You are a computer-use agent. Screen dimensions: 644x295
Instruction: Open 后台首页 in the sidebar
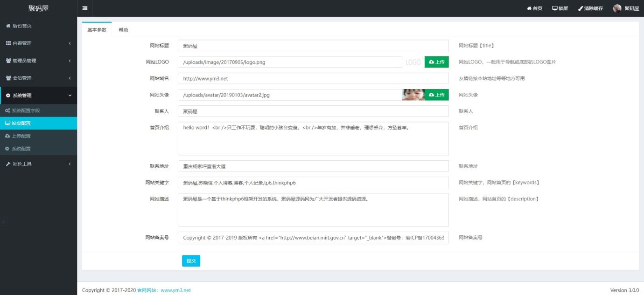pos(38,26)
